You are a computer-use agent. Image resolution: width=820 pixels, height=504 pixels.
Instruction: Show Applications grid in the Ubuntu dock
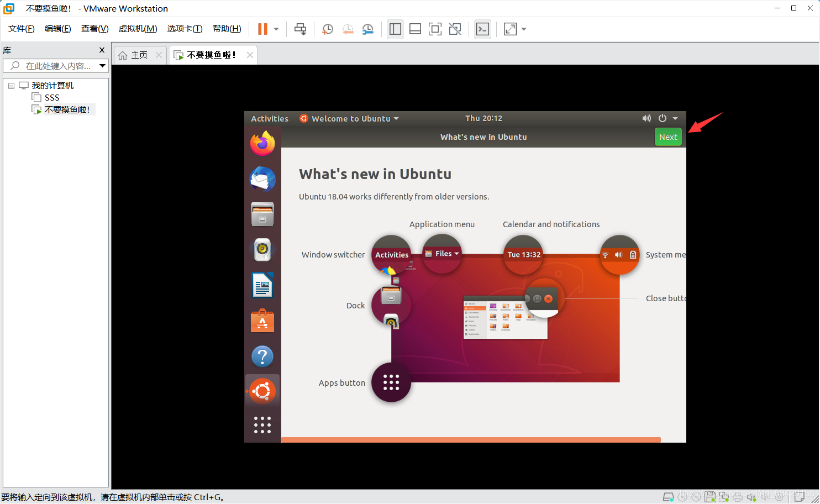point(262,425)
